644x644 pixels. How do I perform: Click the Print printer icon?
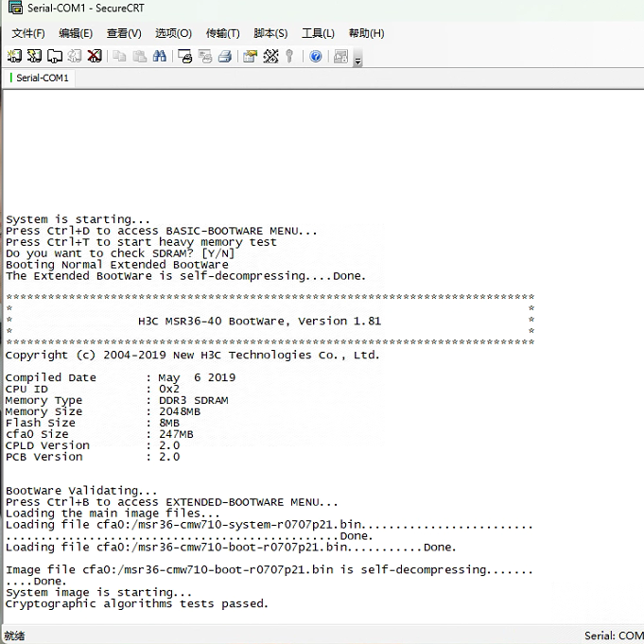coord(225,56)
